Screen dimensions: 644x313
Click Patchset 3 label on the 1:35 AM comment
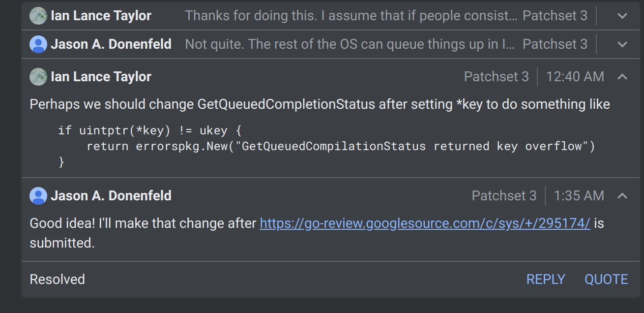coord(504,195)
